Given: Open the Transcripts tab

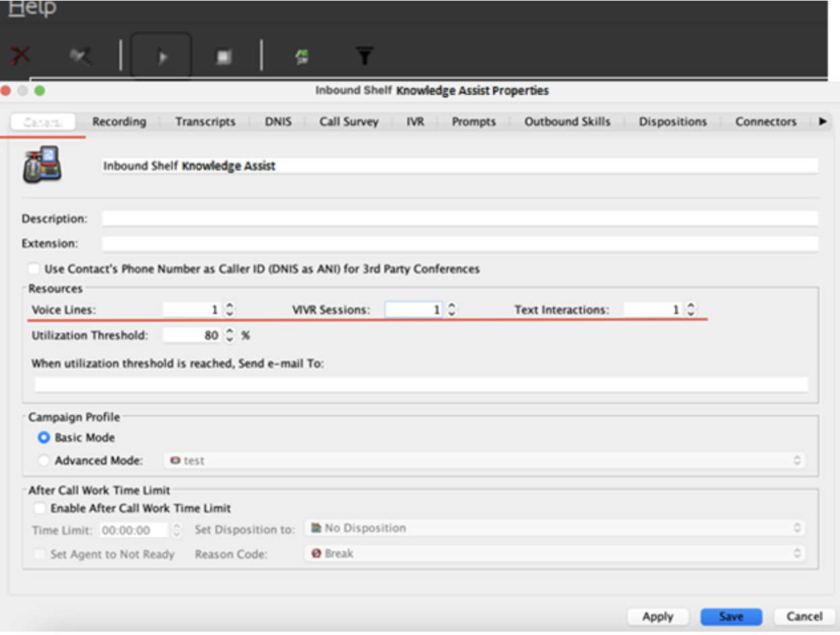Looking at the screenshot, I should (x=205, y=122).
